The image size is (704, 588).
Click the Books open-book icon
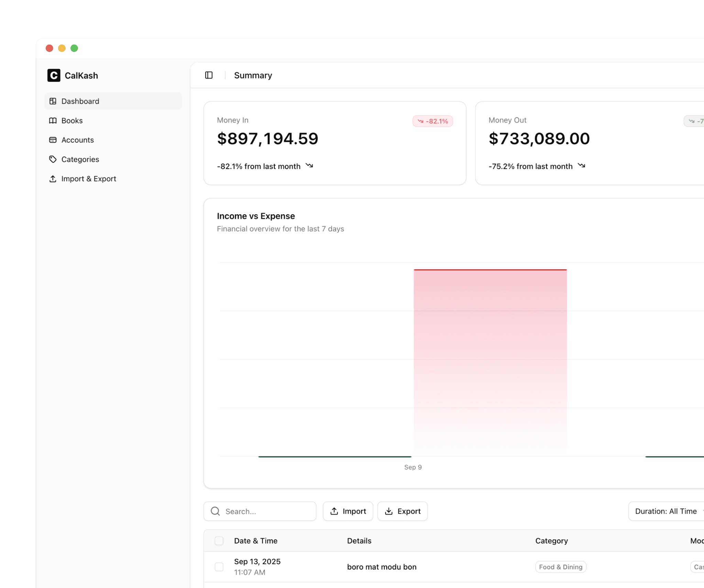pos(53,121)
